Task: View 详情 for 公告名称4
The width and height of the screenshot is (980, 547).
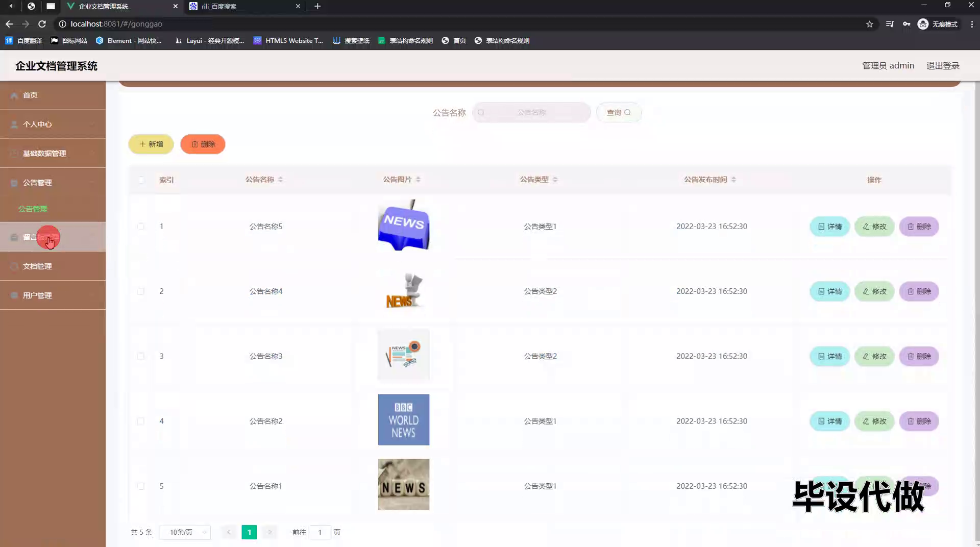Action: [829, 291]
